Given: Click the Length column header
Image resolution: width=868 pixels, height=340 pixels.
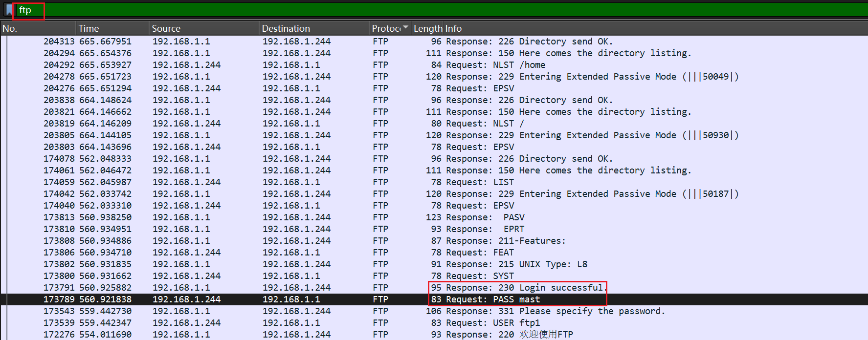Looking at the screenshot, I should [x=427, y=28].
